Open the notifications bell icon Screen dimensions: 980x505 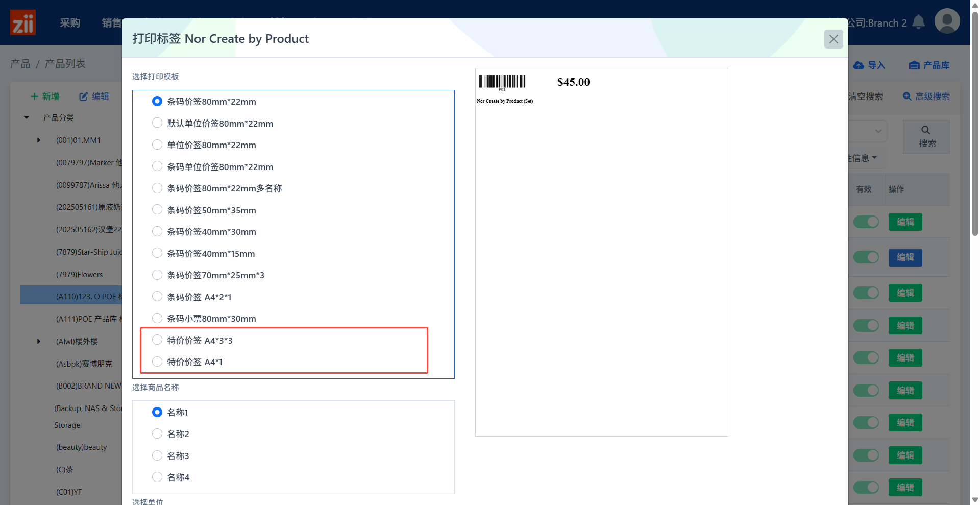tap(918, 22)
